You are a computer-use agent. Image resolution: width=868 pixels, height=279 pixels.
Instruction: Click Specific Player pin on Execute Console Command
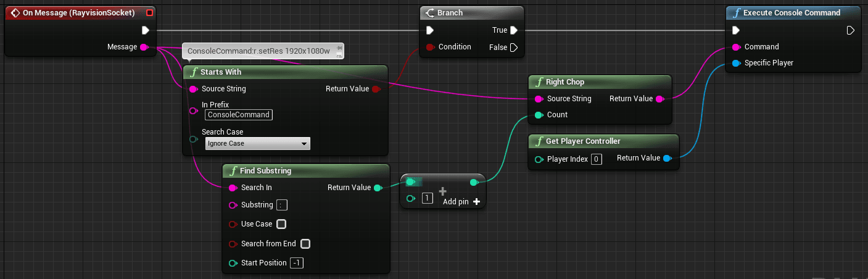(x=735, y=63)
